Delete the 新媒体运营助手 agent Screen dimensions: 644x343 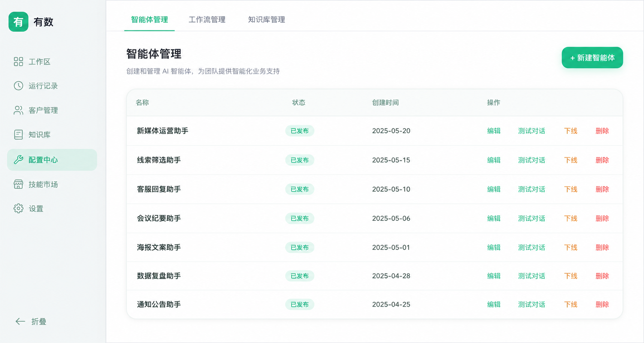pyautogui.click(x=602, y=131)
